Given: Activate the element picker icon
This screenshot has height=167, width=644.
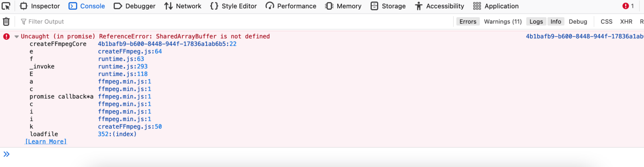Looking at the screenshot, I should pyautogui.click(x=6, y=6).
